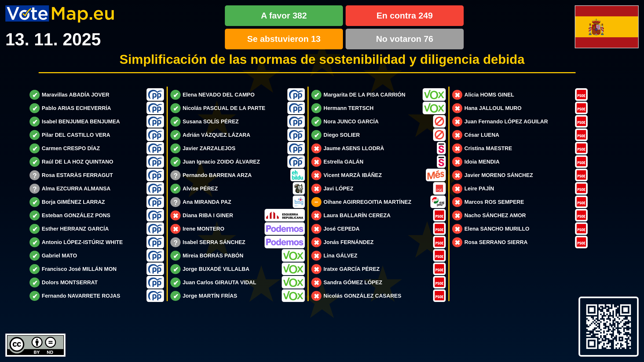
Task: Click the question mark beside Rosa ESTARÀS FERRAGUT
Action: pyautogui.click(x=34, y=175)
